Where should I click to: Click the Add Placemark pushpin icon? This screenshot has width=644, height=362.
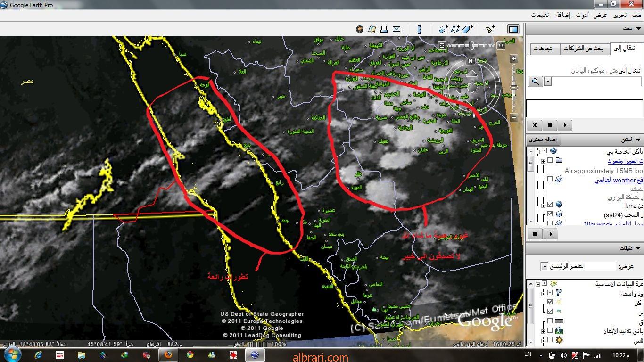tap(490, 29)
